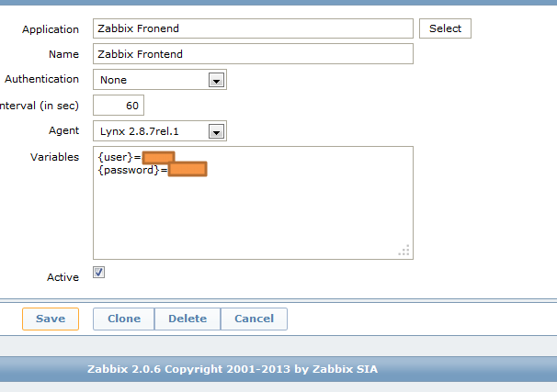This screenshot has width=557, height=392.
Task: Delete this scenario
Action: (188, 319)
